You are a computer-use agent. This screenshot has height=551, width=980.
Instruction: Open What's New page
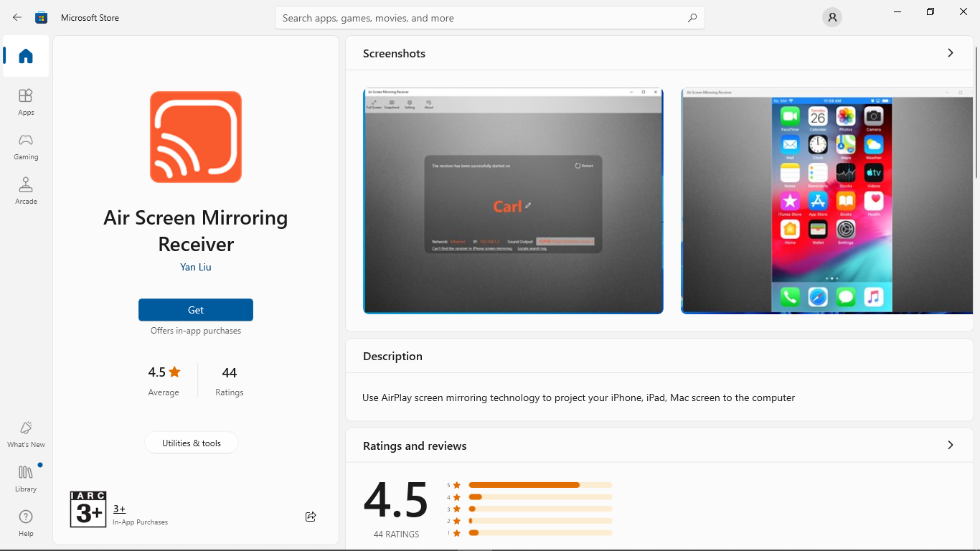coord(26,434)
